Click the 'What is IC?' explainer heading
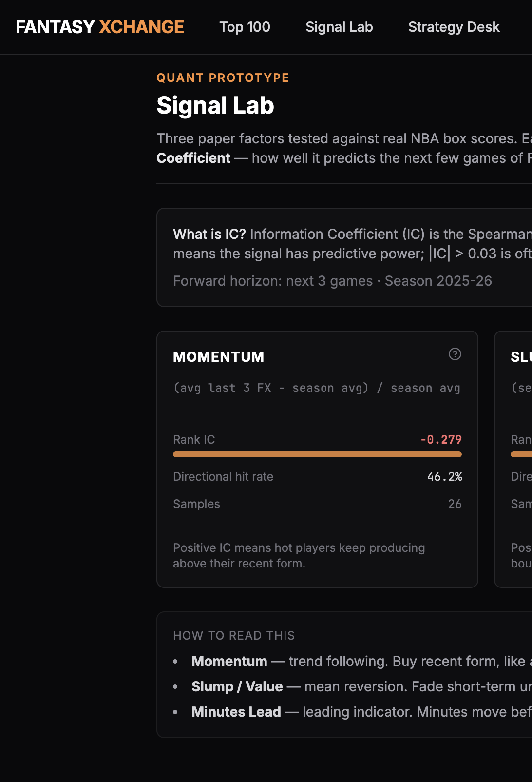The image size is (532, 782). pyautogui.click(x=209, y=234)
